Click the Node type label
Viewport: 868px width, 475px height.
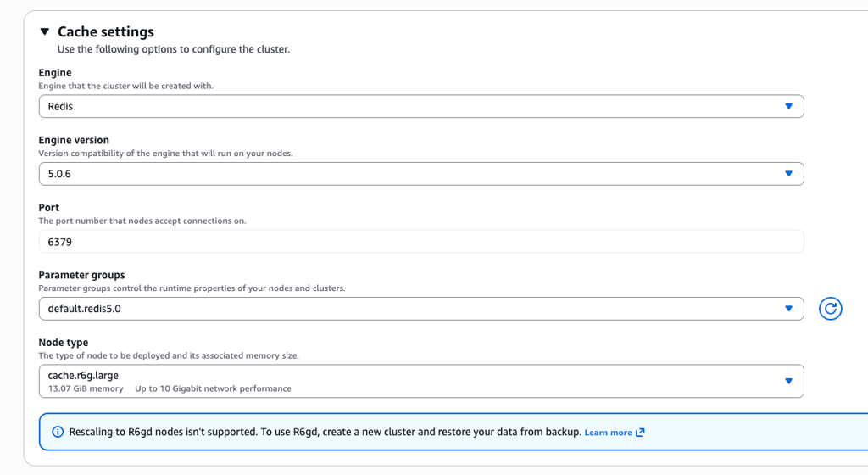click(63, 343)
